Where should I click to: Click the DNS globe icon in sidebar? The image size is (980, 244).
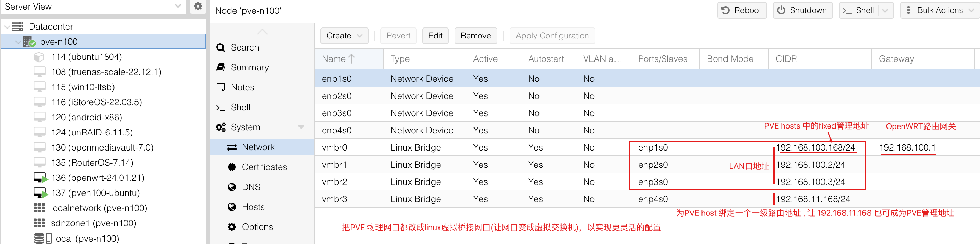(232, 187)
